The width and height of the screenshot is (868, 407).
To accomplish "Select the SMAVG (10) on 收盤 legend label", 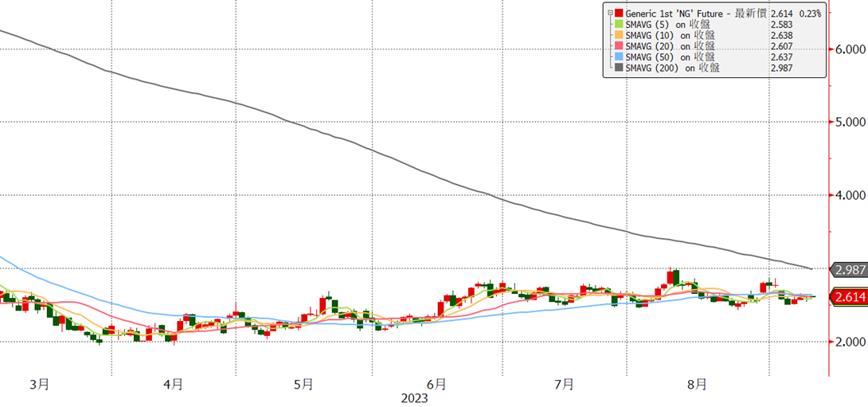I will click(671, 35).
